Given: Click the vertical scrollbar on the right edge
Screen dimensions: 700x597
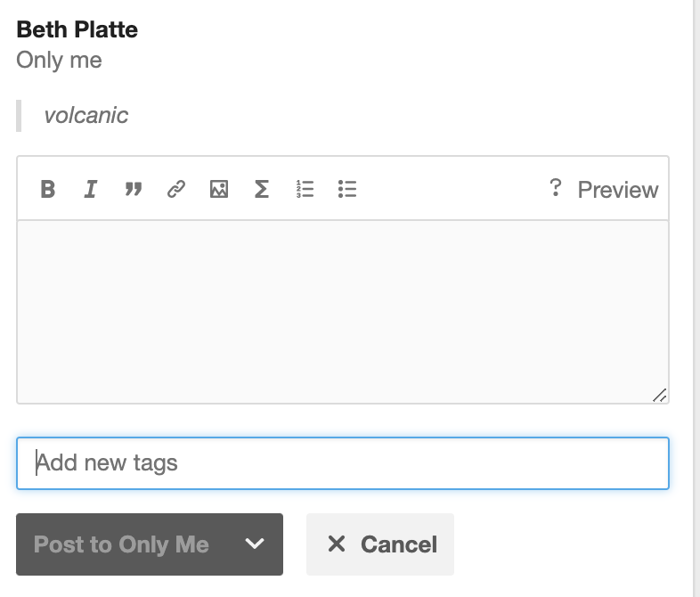Looking at the screenshot, I should coord(696,298).
